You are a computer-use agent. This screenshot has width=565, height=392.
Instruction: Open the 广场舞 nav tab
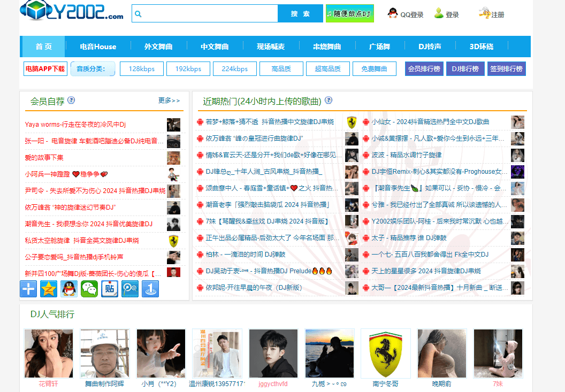(x=380, y=47)
